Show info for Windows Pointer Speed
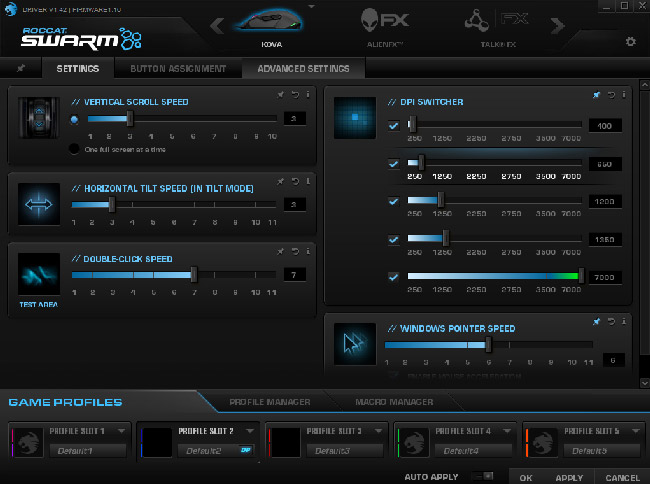 624,321
